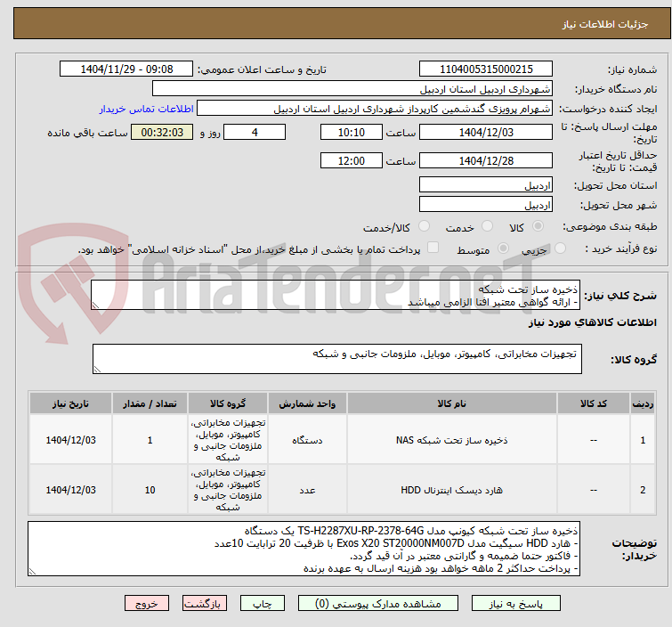Click the شرح کلی نیاز text area

pos(336,295)
